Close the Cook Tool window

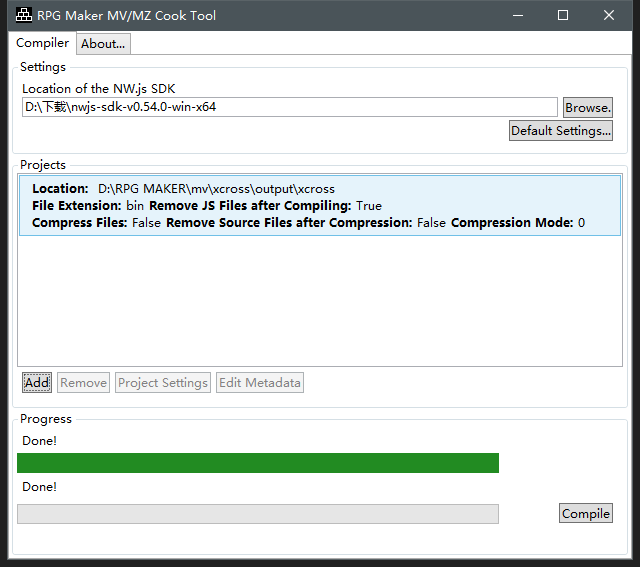coord(609,16)
